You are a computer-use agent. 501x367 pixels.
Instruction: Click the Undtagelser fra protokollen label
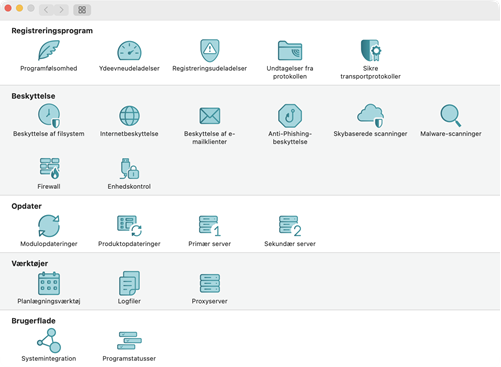(x=290, y=72)
